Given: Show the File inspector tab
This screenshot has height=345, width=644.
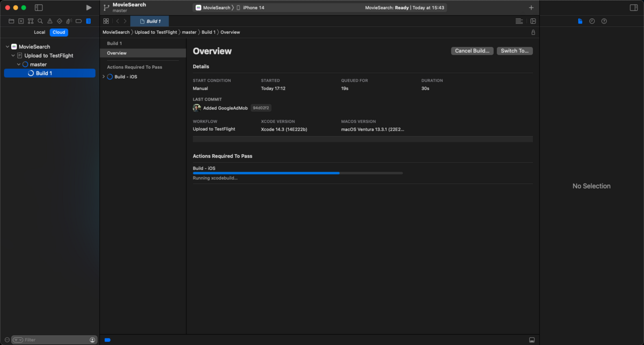Looking at the screenshot, I should click(x=580, y=21).
